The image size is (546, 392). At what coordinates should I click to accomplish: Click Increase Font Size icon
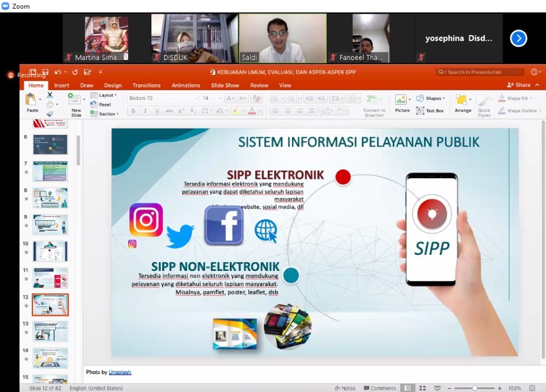click(x=230, y=99)
